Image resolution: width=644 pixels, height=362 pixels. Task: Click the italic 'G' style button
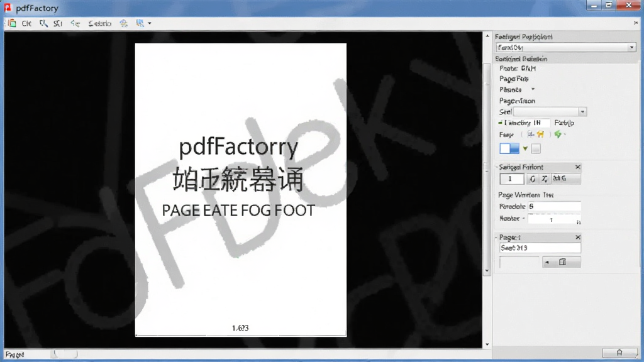click(532, 179)
